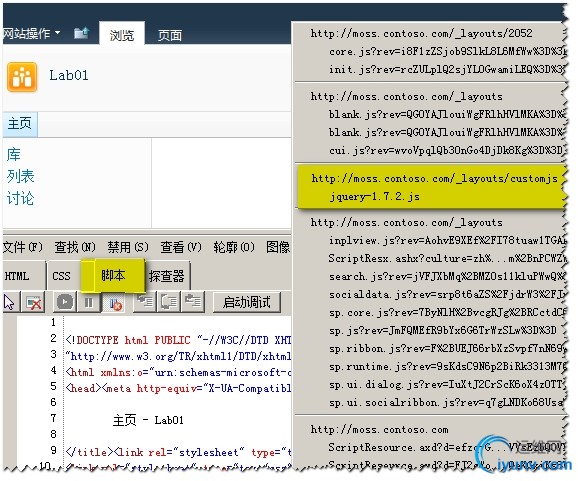This screenshot has height=481, width=578.
Task: Select sp.ui.dialog.js in the script list
Action: (x=447, y=384)
